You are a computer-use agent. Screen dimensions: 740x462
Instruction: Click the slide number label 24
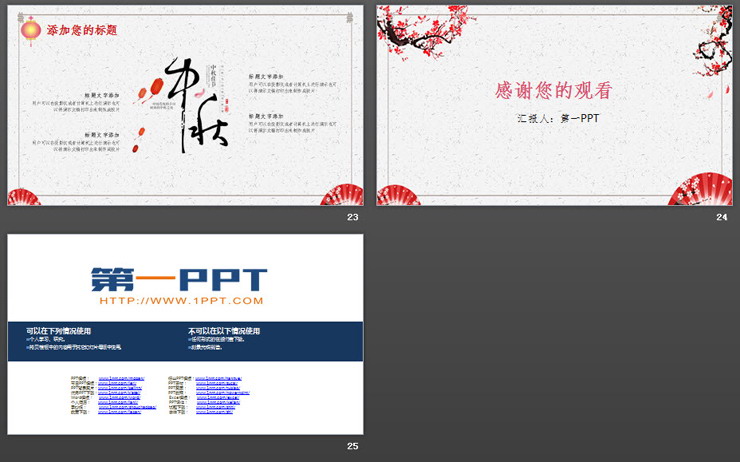pyautogui.click(x=722, y=217)
